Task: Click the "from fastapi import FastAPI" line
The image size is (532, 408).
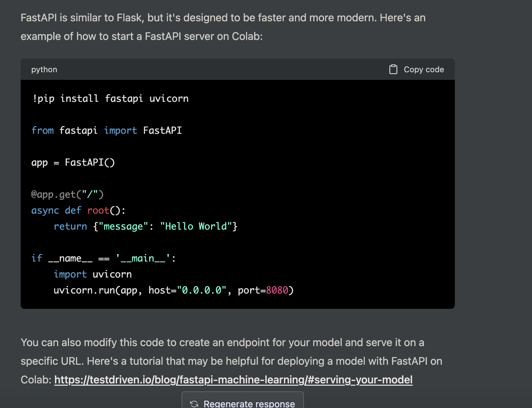Action: 107,130
